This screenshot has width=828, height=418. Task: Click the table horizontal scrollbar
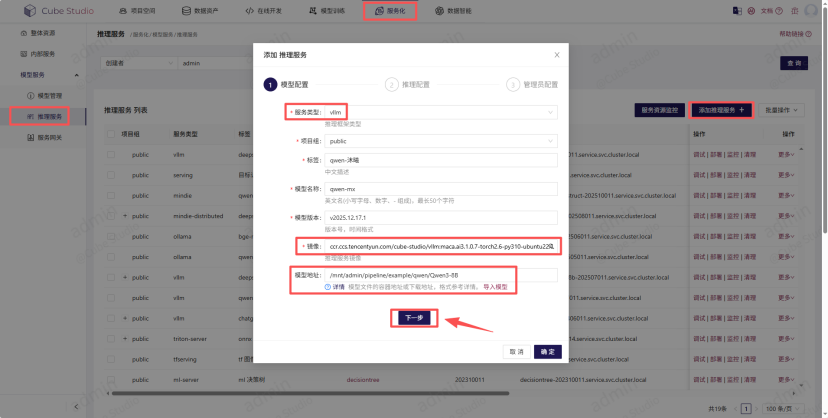[x=310, y=393]
